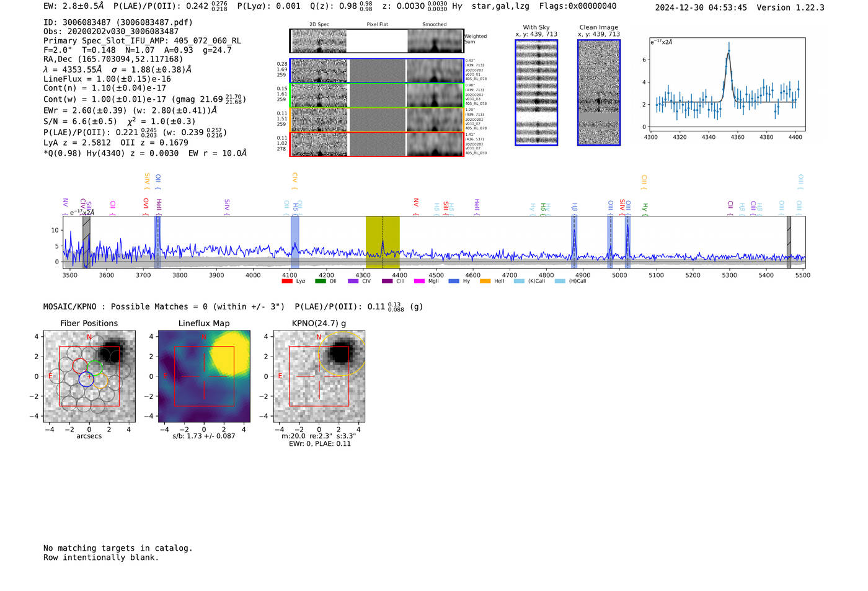Open the Fiber Positions image
868x591 pixels.
[x=89, y=376]
